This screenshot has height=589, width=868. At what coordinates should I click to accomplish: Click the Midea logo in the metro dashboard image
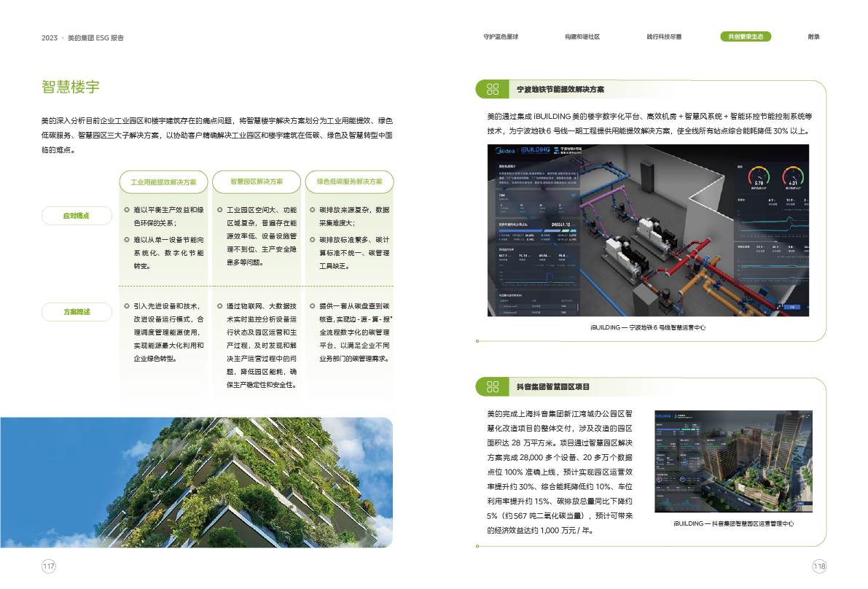[x=506, y=151]
